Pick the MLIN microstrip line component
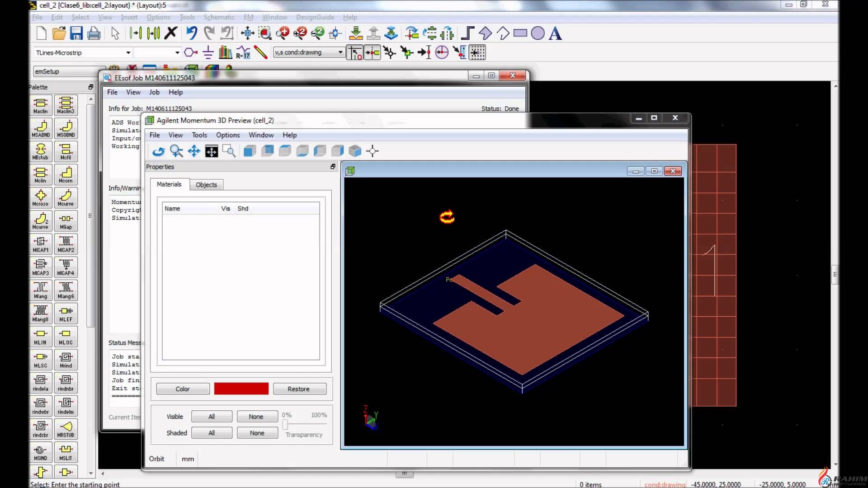 click(x=40, y=337)
